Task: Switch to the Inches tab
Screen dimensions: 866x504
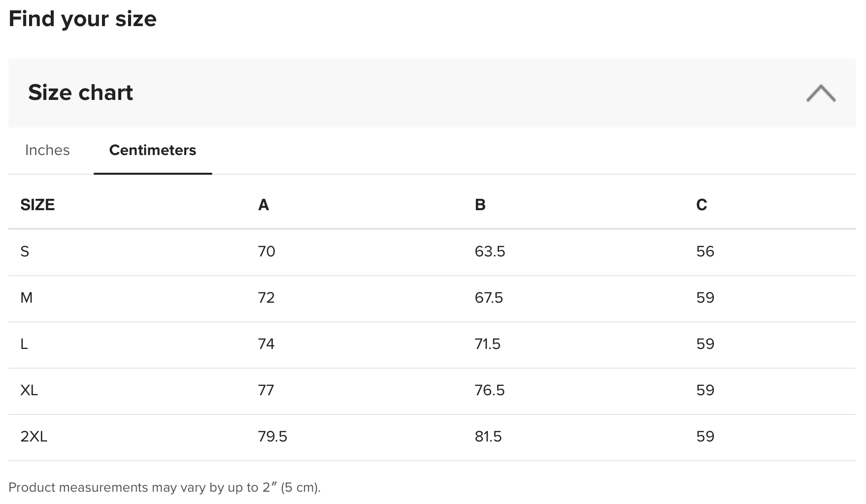Action: coord(47,150)
